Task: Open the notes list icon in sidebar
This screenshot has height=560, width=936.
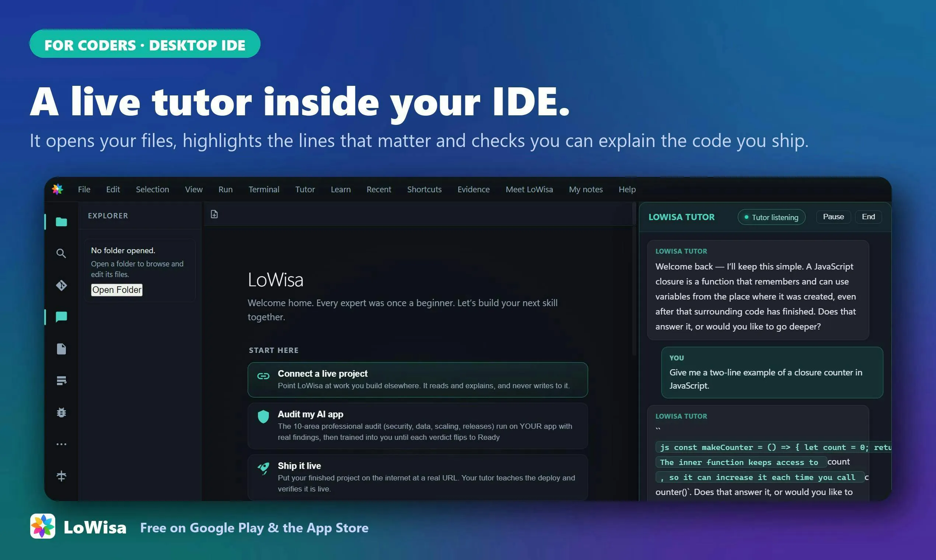Action: (x=61, y=380)
